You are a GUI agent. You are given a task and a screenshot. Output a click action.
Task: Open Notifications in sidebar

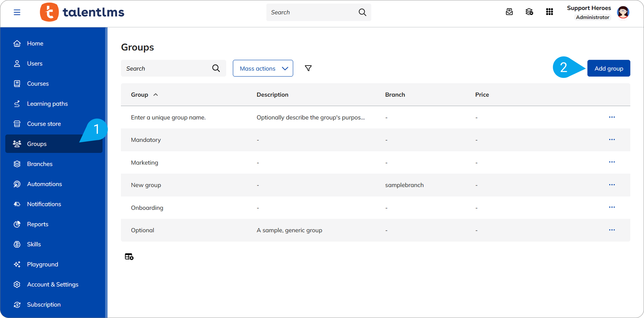click(x=54, y=204)
